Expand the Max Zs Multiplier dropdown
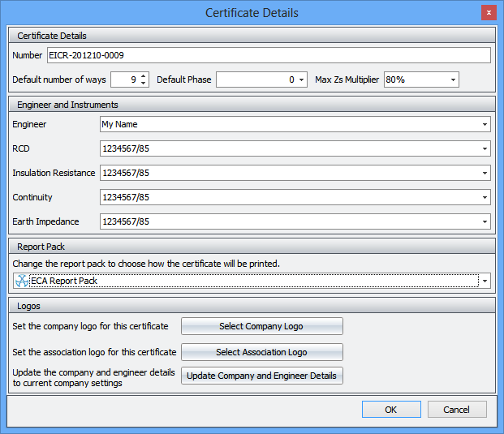 [x=452, y=79]
